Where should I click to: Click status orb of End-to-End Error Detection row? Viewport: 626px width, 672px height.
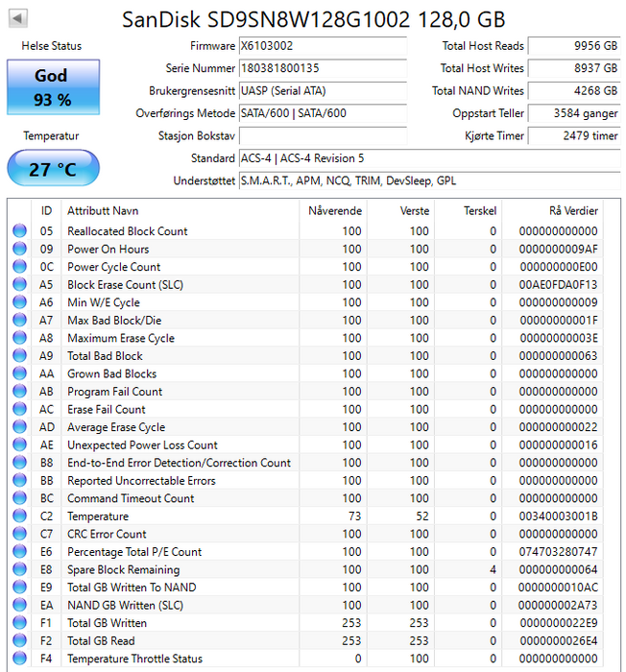(19, 463)
